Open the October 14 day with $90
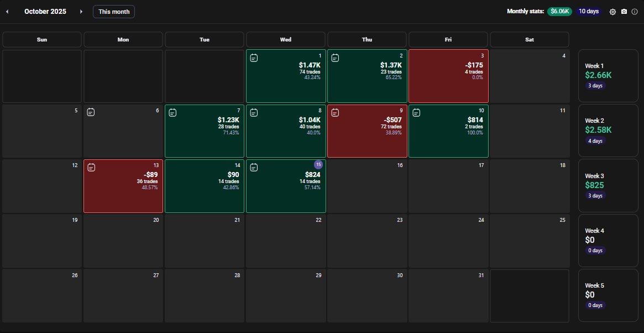 click(x=205, y=186)
